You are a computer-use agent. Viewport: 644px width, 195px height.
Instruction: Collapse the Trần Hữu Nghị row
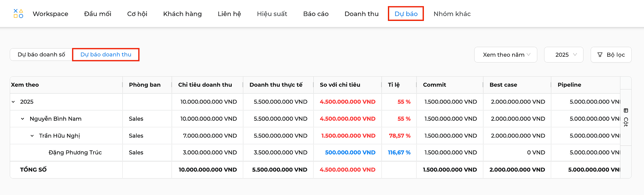tap(32, 136)
